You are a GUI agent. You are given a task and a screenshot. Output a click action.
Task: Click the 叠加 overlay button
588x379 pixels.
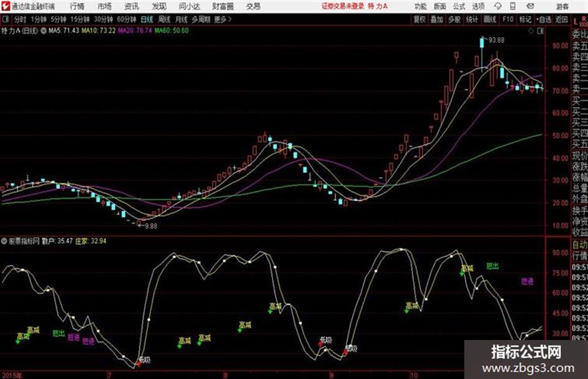click(437, 19)
